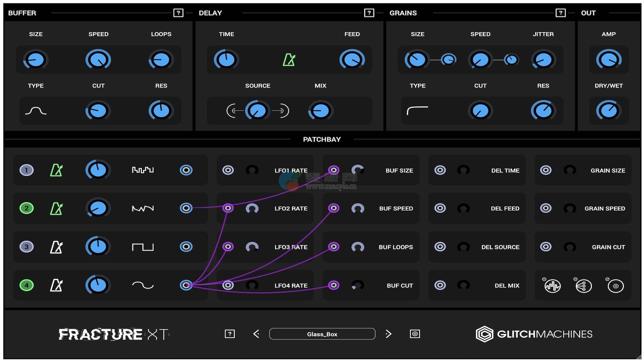
Task: Toggle the Delay time sync metronome icon
Action: tap(289, 60)
